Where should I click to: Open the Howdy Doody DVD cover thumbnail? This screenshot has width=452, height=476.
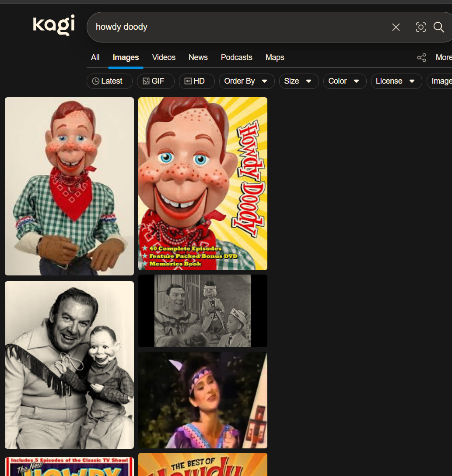(203, 183)
